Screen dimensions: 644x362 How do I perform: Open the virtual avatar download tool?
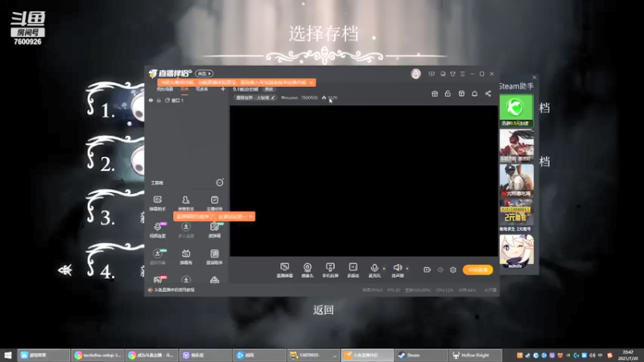point(158,257)
